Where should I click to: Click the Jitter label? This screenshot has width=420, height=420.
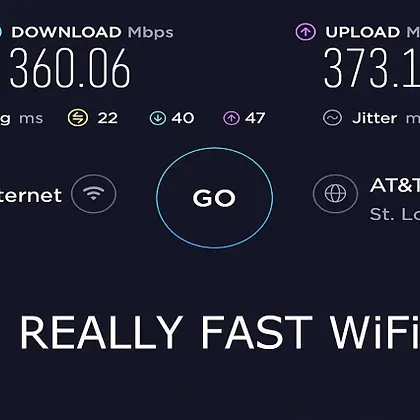pos(375,118)
